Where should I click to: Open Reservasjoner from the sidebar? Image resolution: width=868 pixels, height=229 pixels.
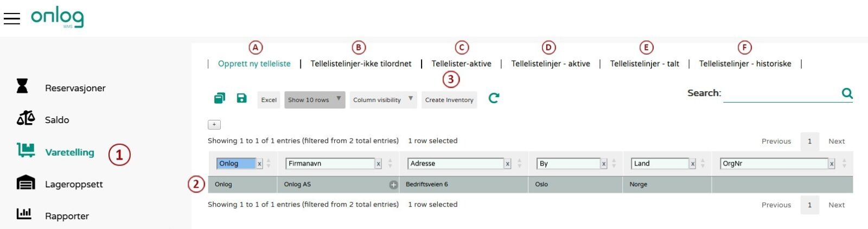click(75, 88)
